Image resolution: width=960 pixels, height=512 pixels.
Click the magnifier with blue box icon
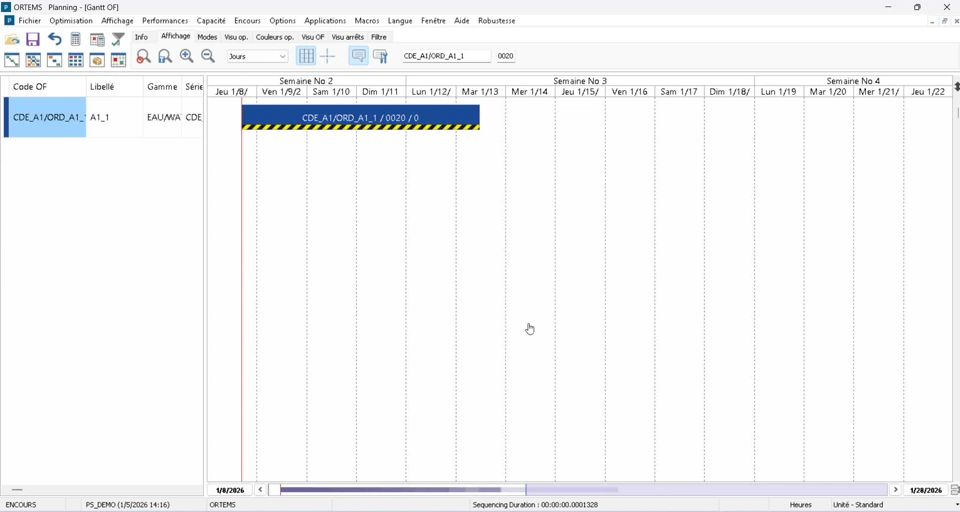click(x=165, y=56)
